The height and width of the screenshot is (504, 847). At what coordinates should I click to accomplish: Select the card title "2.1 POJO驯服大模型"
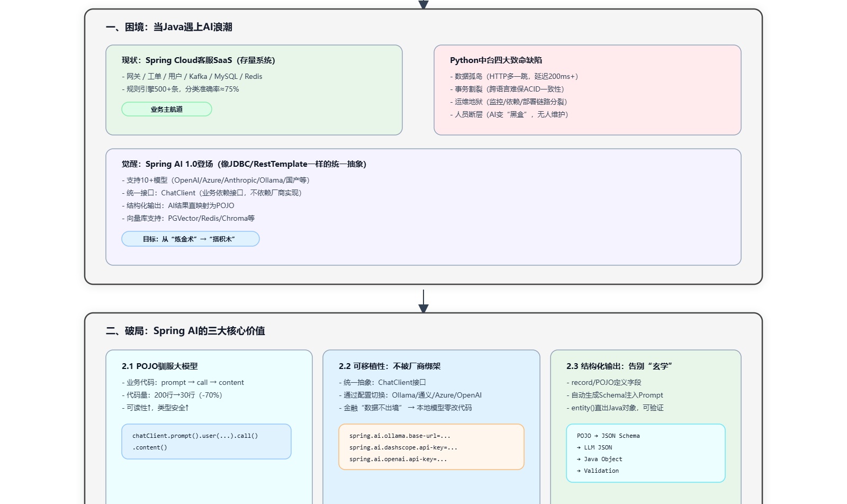(x=160, y=366)
